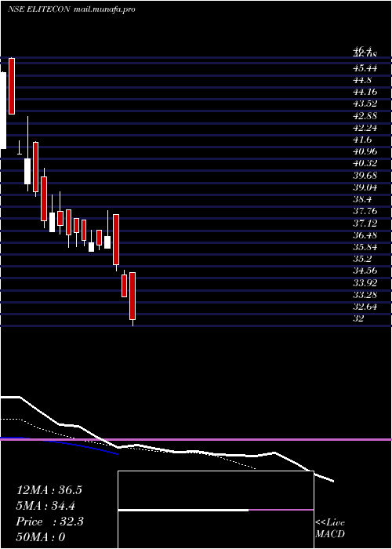Click the 37.12 price axis label
Image resolution: width=392 pixels, height=549 pixels.
click(365, 223)
